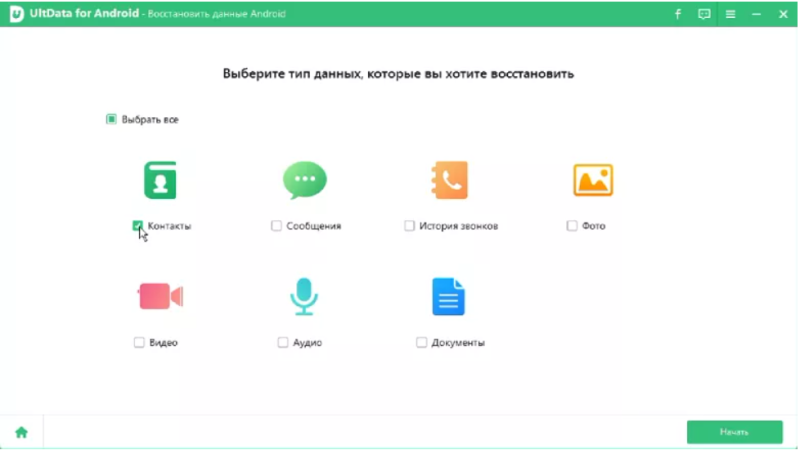Go to home screen via house icon

(x=21, y=433)
